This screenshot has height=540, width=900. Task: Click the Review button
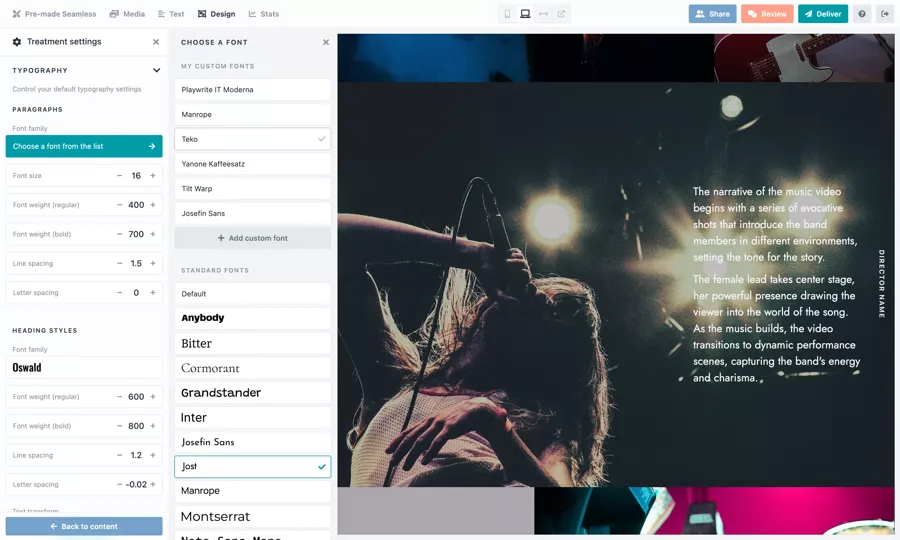(767, 14)
